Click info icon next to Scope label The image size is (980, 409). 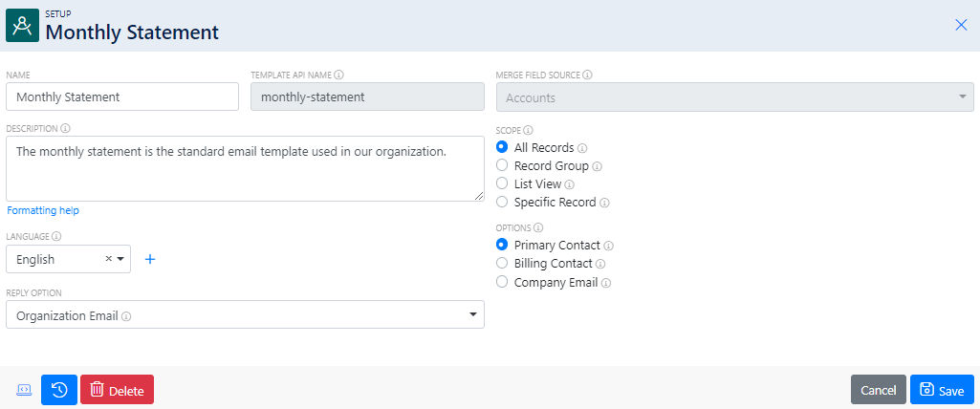[x=528, y=131]
